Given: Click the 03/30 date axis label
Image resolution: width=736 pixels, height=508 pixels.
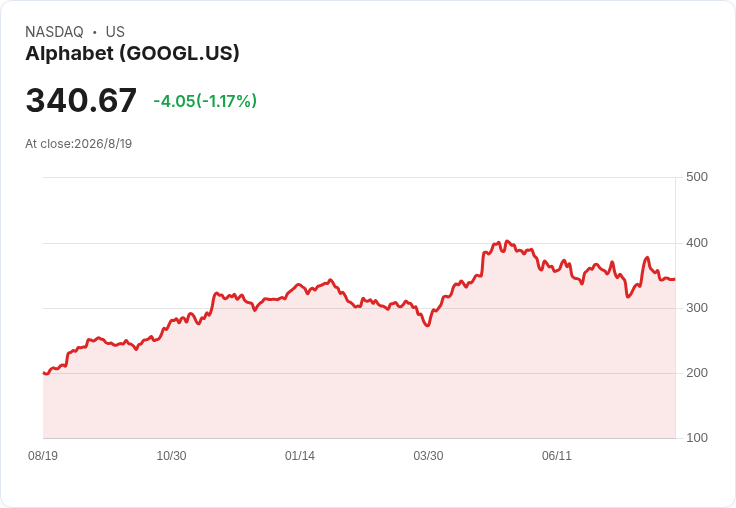Looking at the screenshot, I should point(428,456).
